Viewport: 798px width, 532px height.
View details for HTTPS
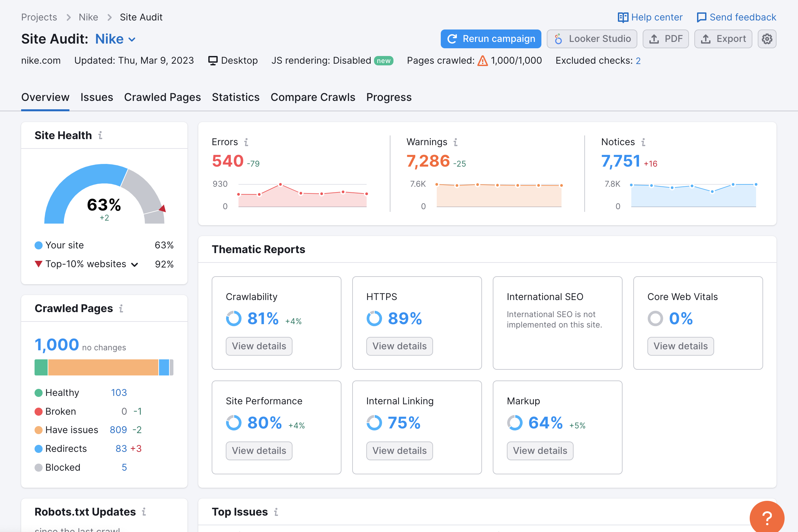tap(400, 346)
